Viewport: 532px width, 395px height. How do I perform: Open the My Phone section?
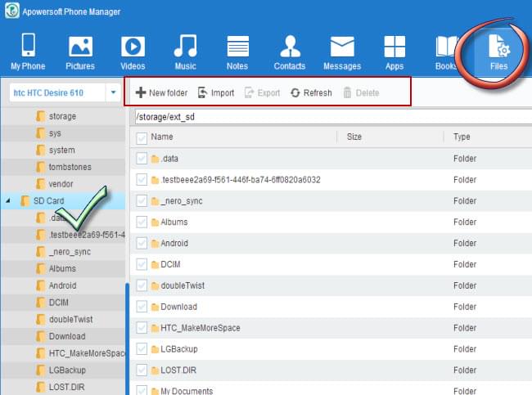(x=28, y=52)
